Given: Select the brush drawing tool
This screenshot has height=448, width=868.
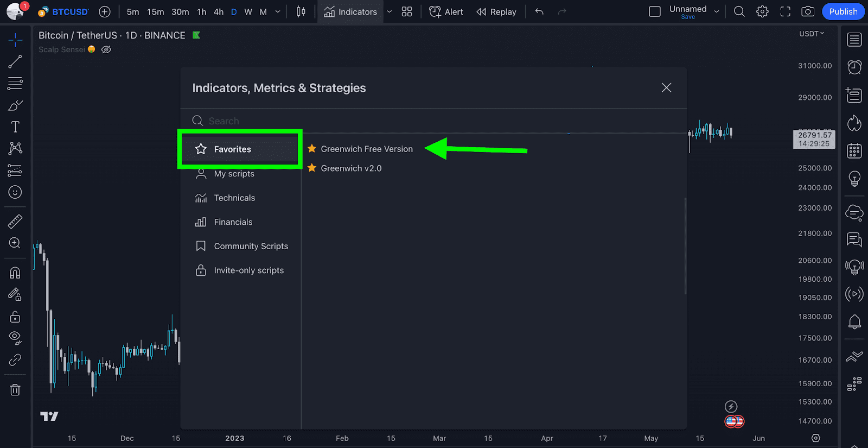Looking at the screenshot, I should [x=15, y=105].
